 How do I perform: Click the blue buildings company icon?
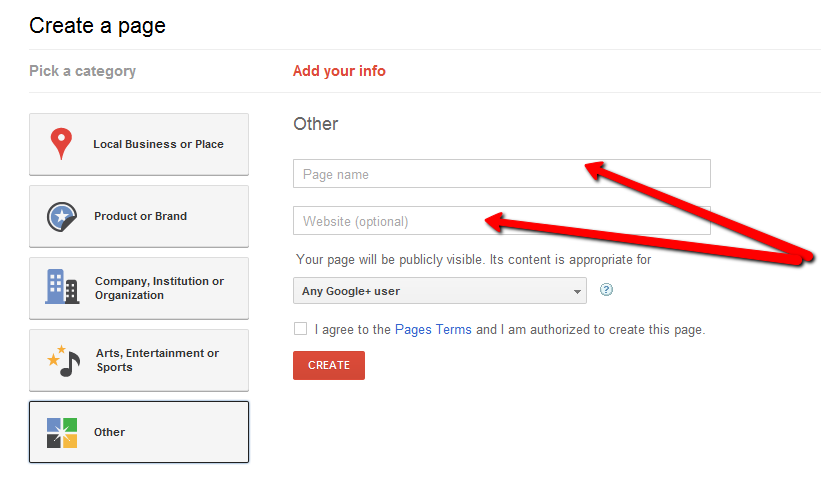tap(62, 287)
